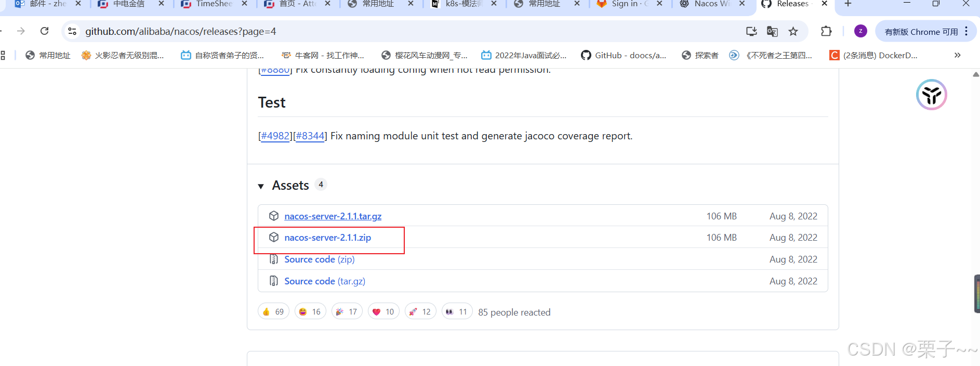Download nacos-server-2.1.1.tar.gz
Image resolution: width=980 pixels, height=366 pixels.
333,216
